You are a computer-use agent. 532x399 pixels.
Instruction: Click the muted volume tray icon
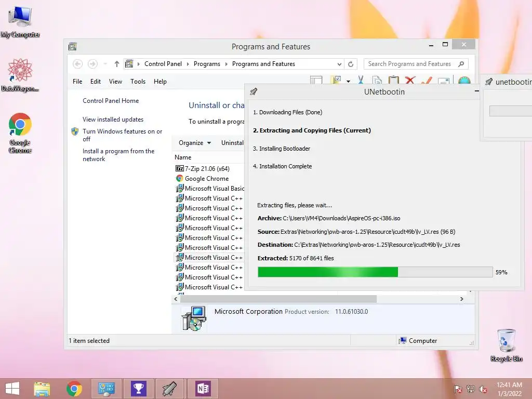483,389
